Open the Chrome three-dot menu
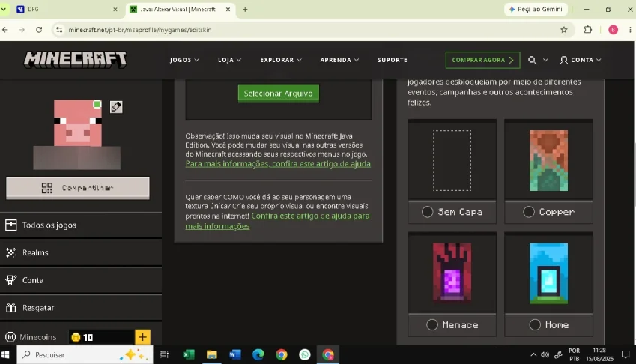Screen dimensions: 636x364 [x=630, y=30]
